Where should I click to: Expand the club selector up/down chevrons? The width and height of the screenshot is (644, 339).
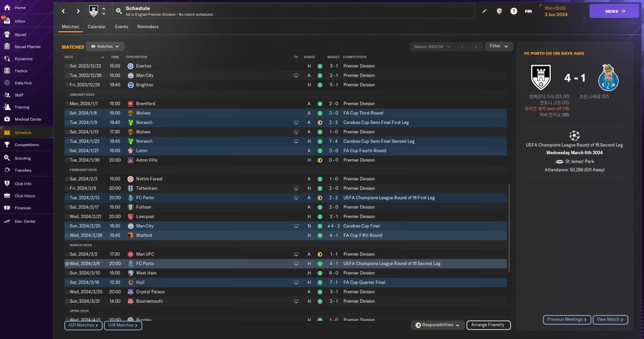(104, 11)
